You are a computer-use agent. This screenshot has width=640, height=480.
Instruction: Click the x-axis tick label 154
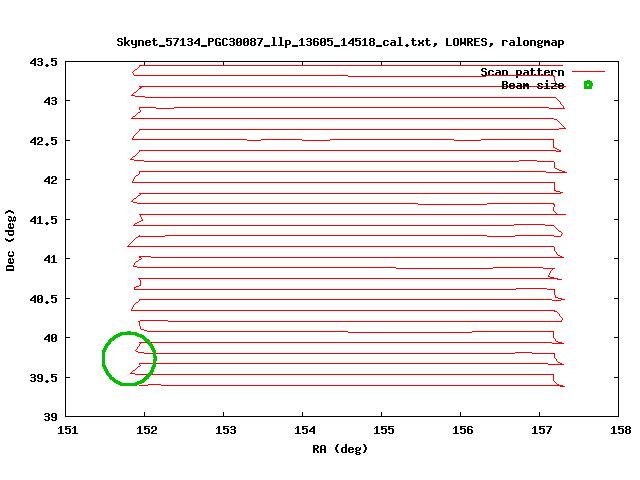click(305, 430)
